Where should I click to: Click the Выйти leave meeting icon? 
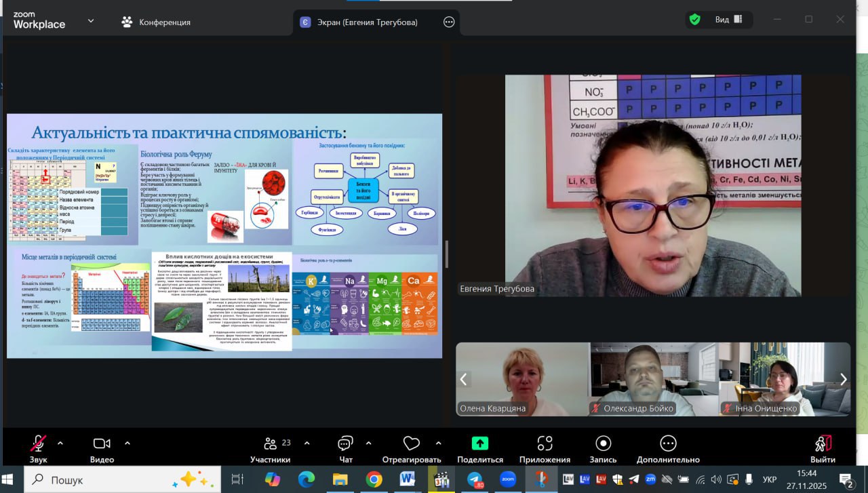823,443
